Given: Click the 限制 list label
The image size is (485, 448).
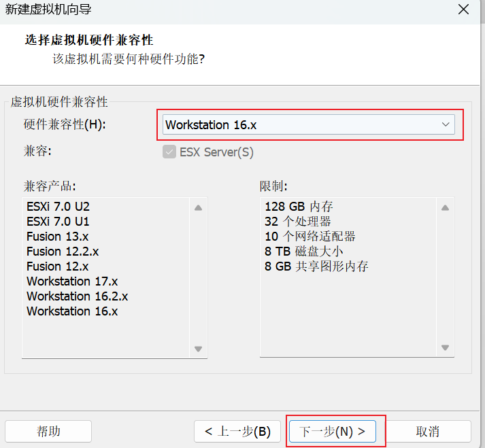Looking at the screenshot, I should click(x=273, y=186).
